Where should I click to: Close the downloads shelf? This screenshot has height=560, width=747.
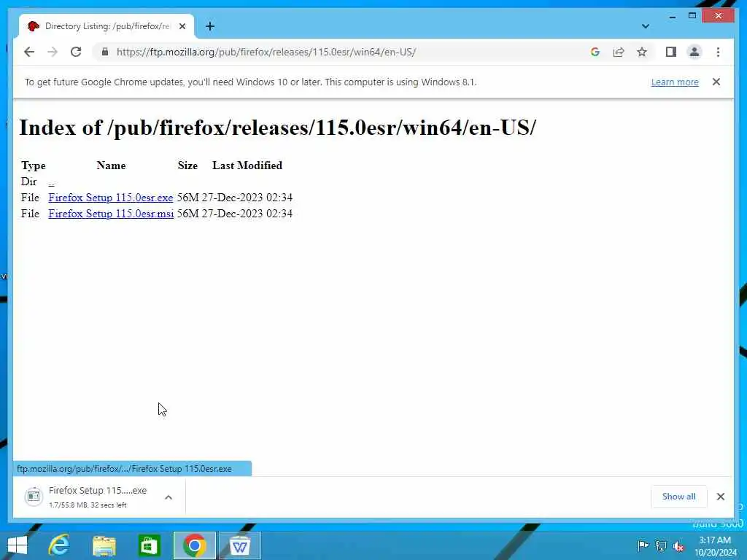pos(721,497)
